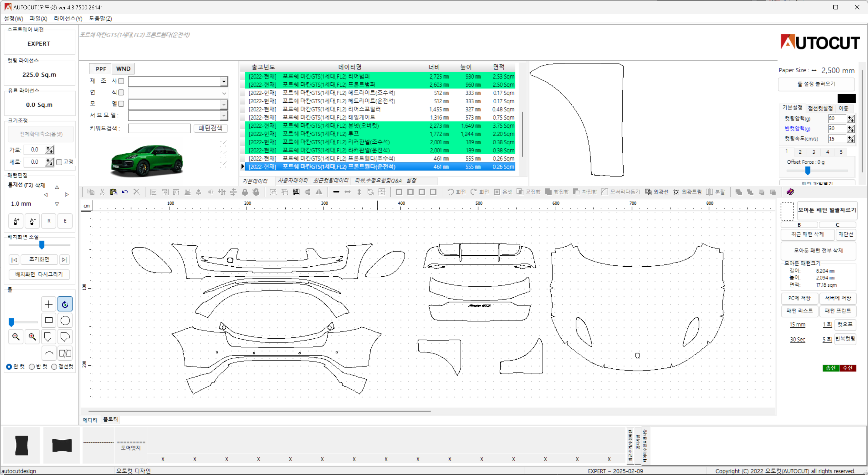The image size is (868, 475).
Task: Click the scissors cut icon
Action: [x=102, y=192]
